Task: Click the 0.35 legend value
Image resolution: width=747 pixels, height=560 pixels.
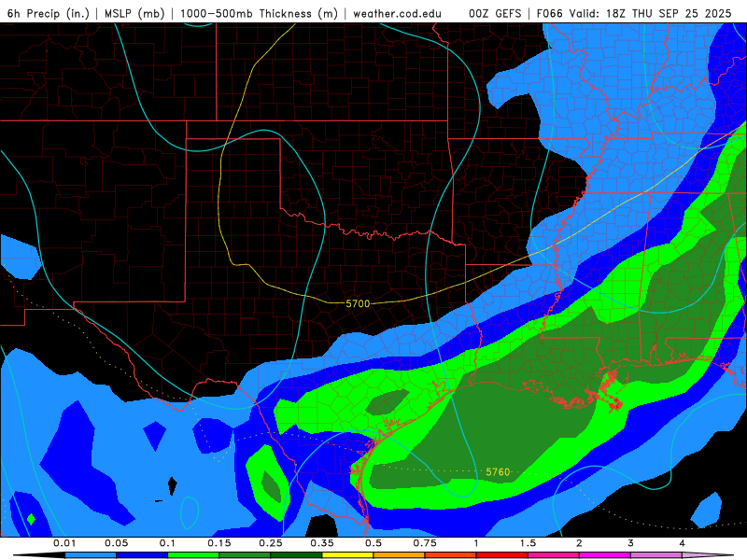Action: [322, 543]
